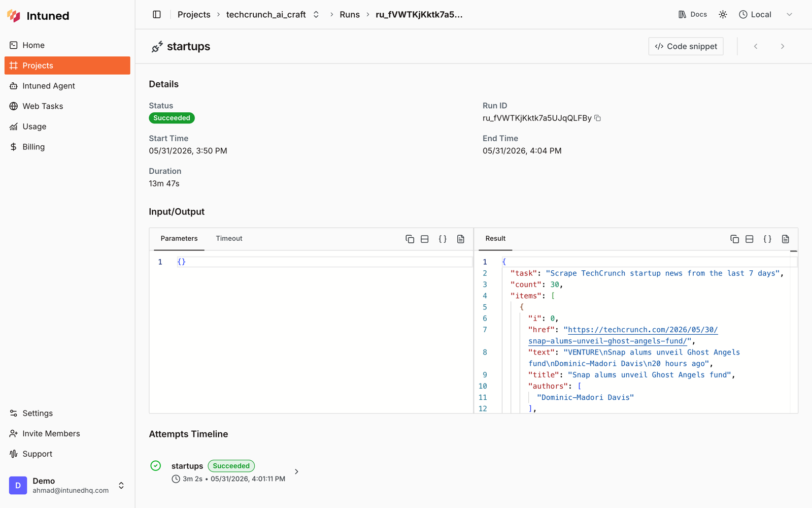Toggle parameters panel layout icon

[425, 239]
